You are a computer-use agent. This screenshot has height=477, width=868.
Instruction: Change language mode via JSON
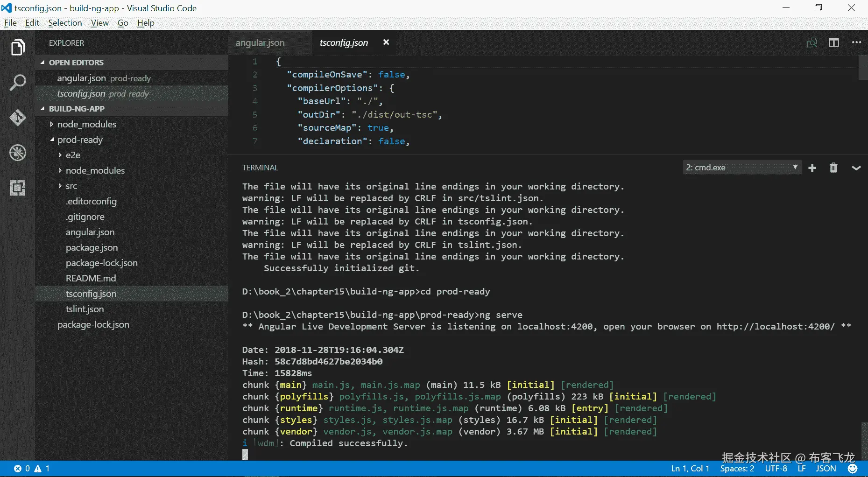[x=826, y=468]
